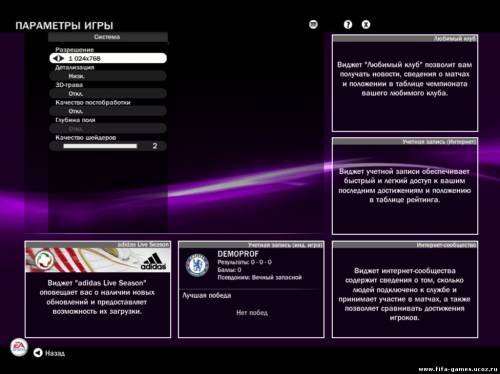Decrease resolution with the left arrow
This screenshot has width=500, height=374.
click(55, 58)
